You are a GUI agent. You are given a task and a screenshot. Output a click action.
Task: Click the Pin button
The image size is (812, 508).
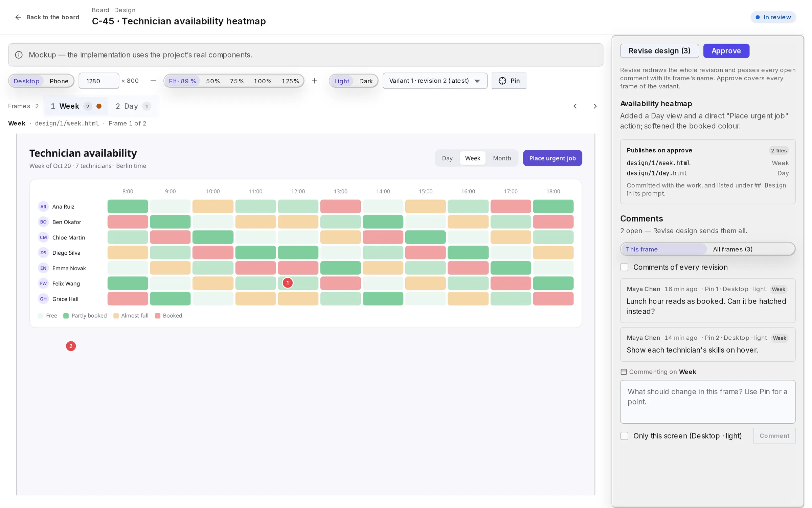coord(509,81)
